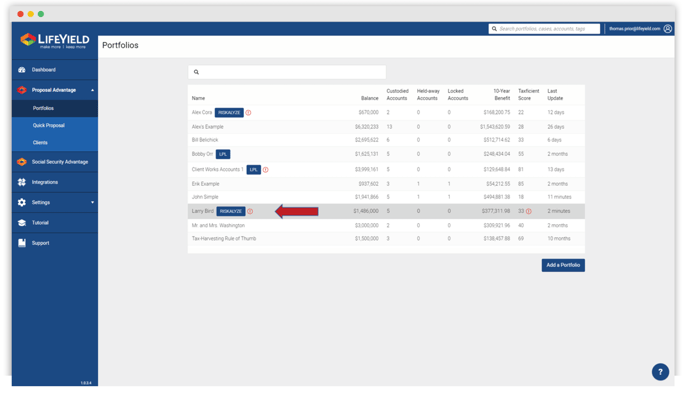Click the RISKALYZE badge for Alex Cora
The height and width of the screenshot is (397, 688).
coord(229,113)
